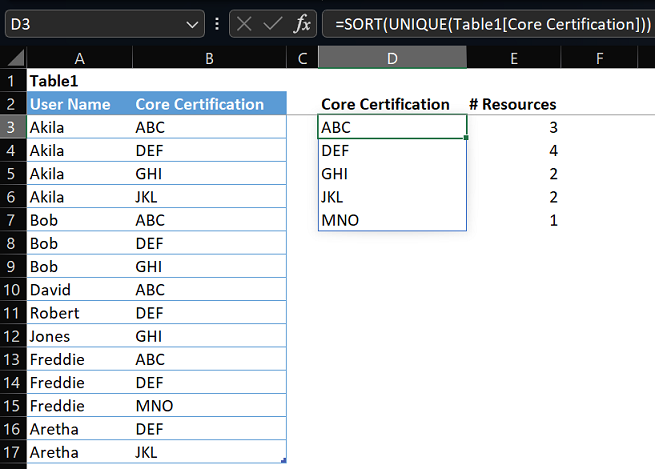Click the Enter checkmark icon in formula bar
655x469 pixels.
pyautogui.click(x=273, y=23)
